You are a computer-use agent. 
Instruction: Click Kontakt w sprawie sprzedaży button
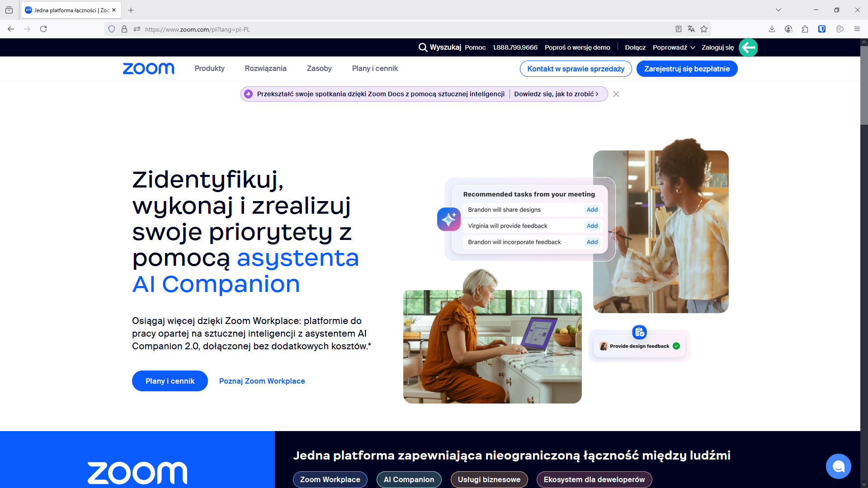(576, 69)
